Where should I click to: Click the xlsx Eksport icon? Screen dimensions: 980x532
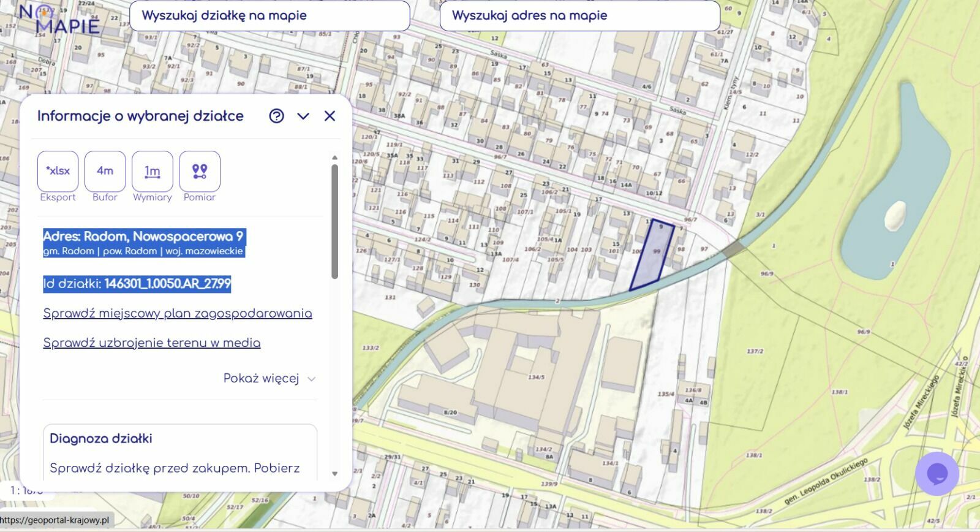click(x=58, y=171)
